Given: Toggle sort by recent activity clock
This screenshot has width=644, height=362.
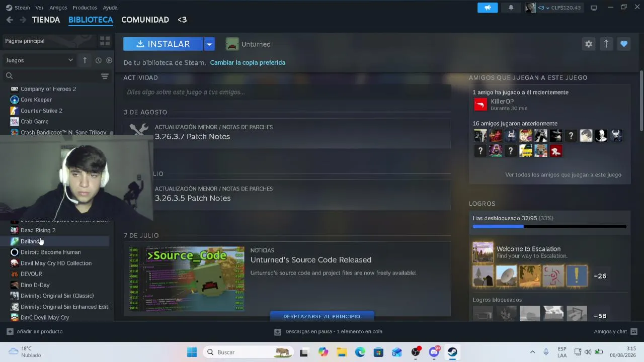Looking at the screenshot, I should [x=99, y=60].
